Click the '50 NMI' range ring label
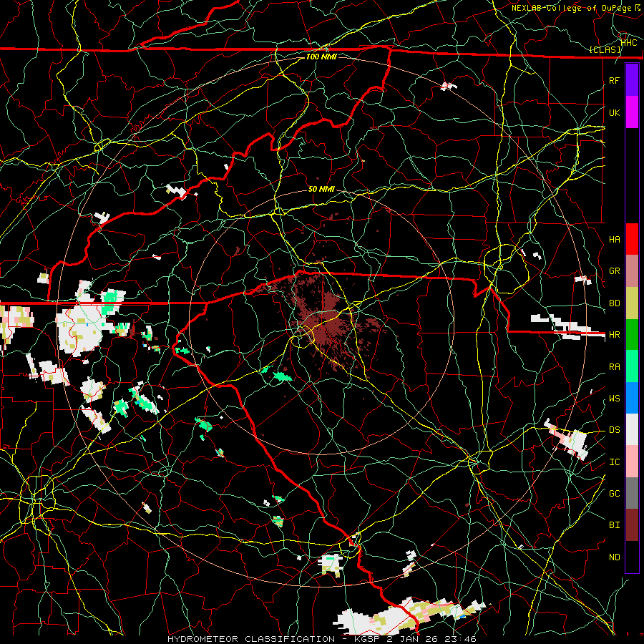Screen dimensions: 644x644 321,189
